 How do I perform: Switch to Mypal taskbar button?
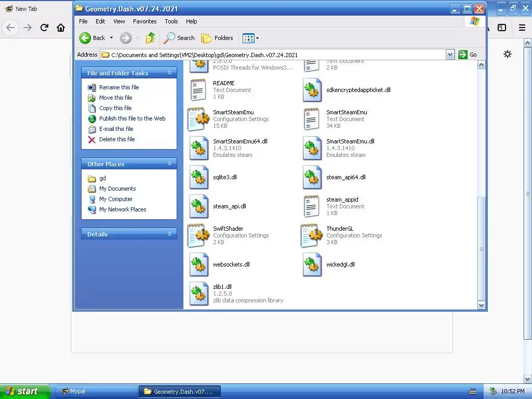(96, 392)
